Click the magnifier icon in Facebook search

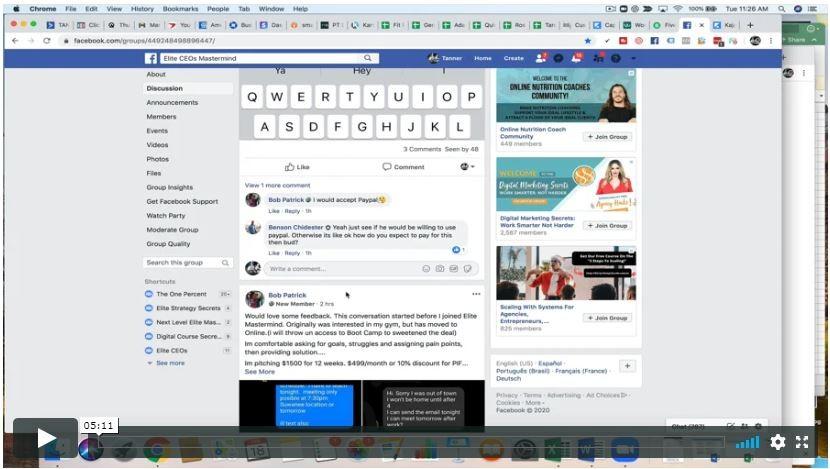point(367,58)
